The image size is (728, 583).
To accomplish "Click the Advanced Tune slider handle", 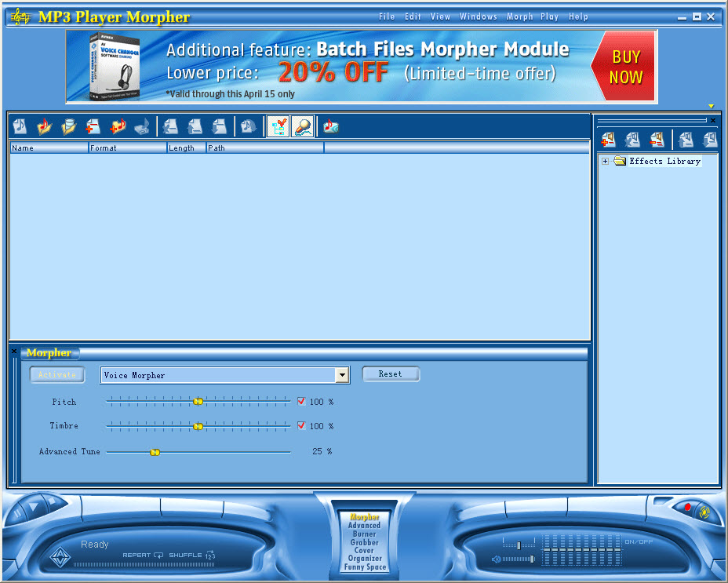I will coord(155,452).
